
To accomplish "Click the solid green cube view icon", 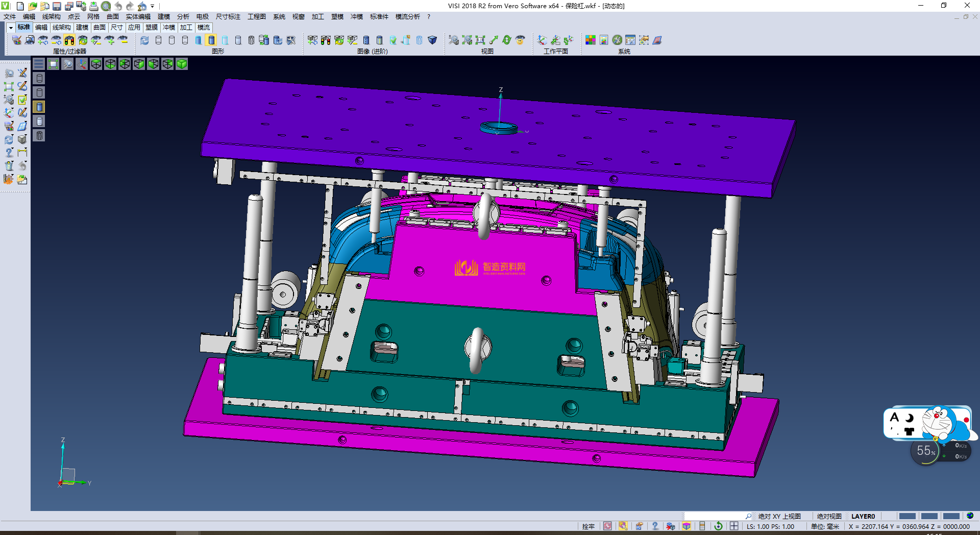I will click(x=182, y=64).
